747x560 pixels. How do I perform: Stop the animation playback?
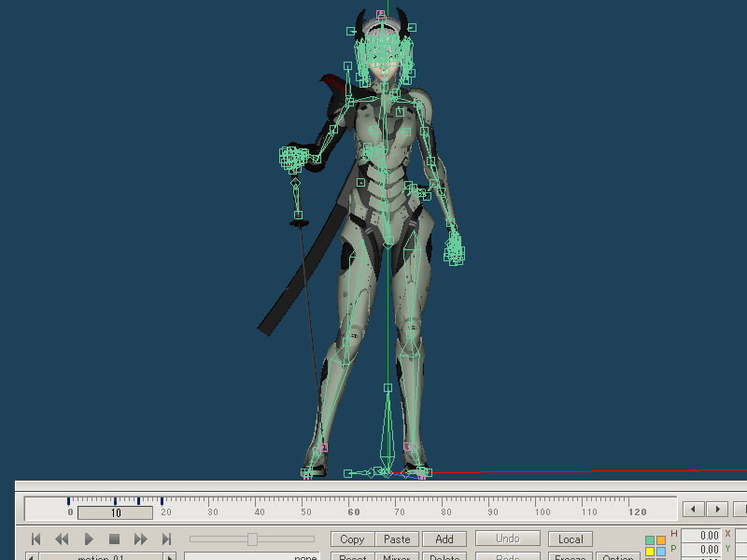(114, 539)
